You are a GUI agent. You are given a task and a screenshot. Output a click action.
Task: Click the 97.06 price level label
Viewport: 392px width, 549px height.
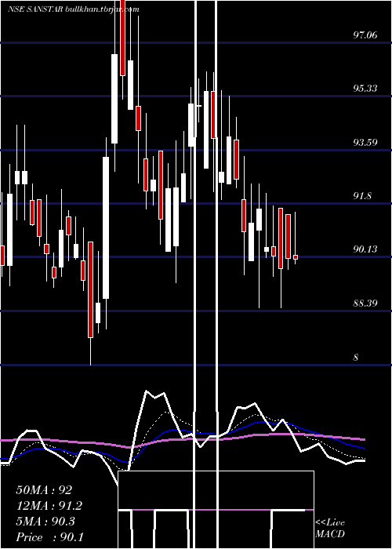365,35
